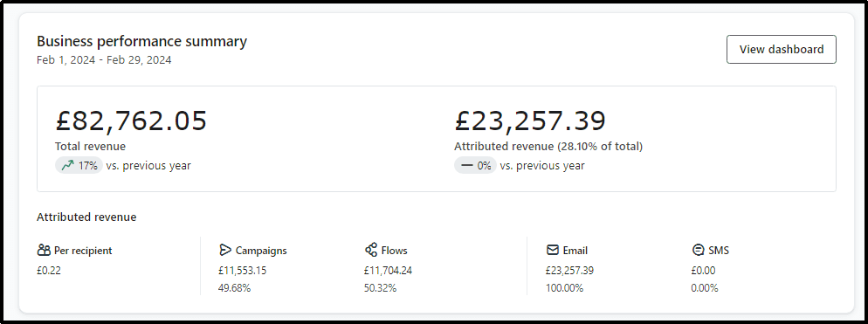868x324 pixels.
Task: Click the Email 100.00% percentage
Action: tap(564, 288)
